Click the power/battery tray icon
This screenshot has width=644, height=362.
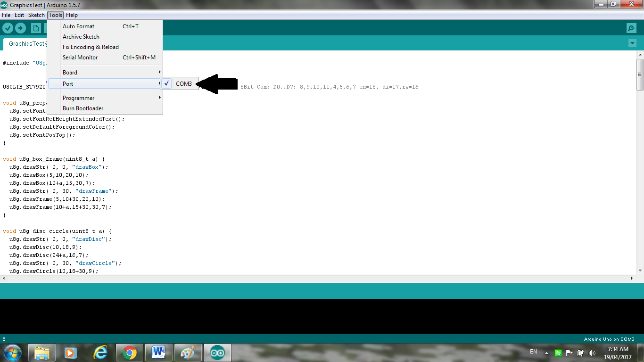pos(581,353)
